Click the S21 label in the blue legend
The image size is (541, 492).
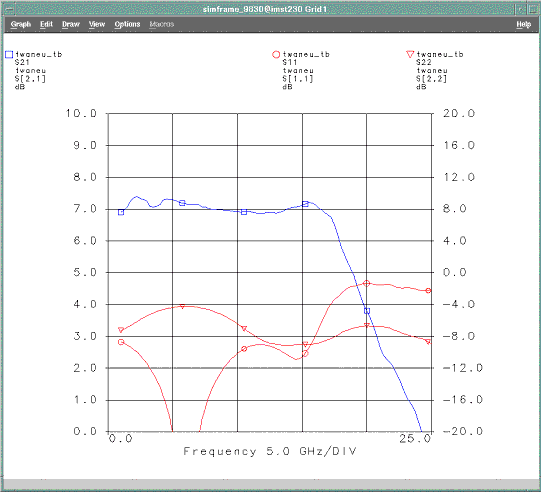click(x=22, y=62)
